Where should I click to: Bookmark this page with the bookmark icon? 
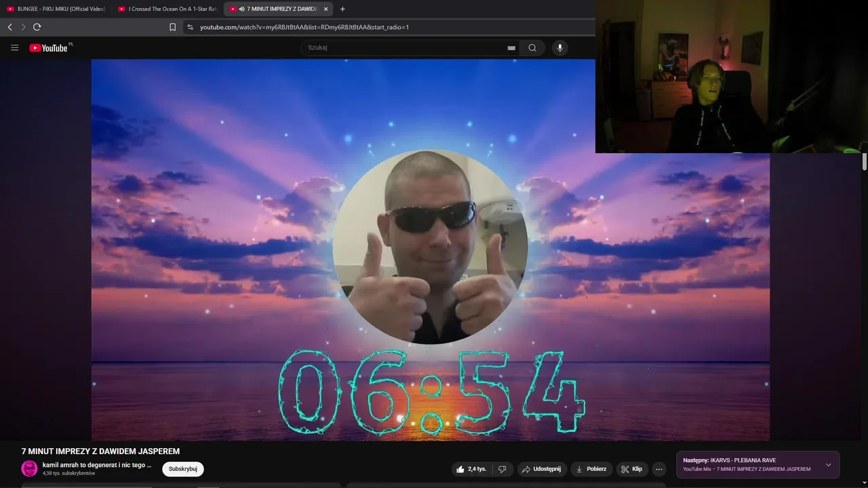pos(172,27)
